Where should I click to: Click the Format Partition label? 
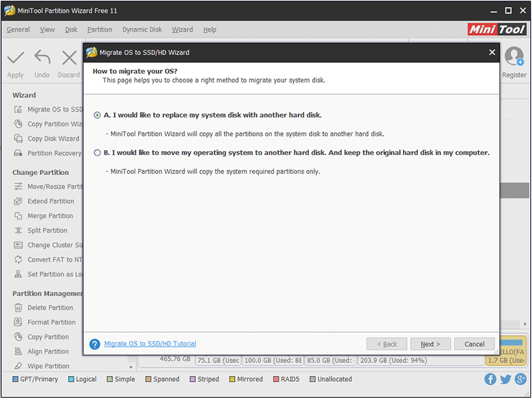(x=51, y=322)
